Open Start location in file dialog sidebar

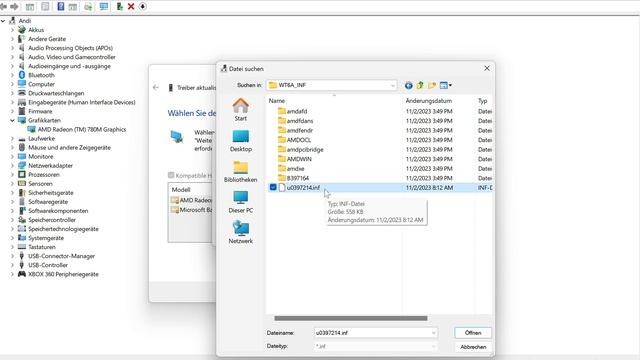click(240, 109)
